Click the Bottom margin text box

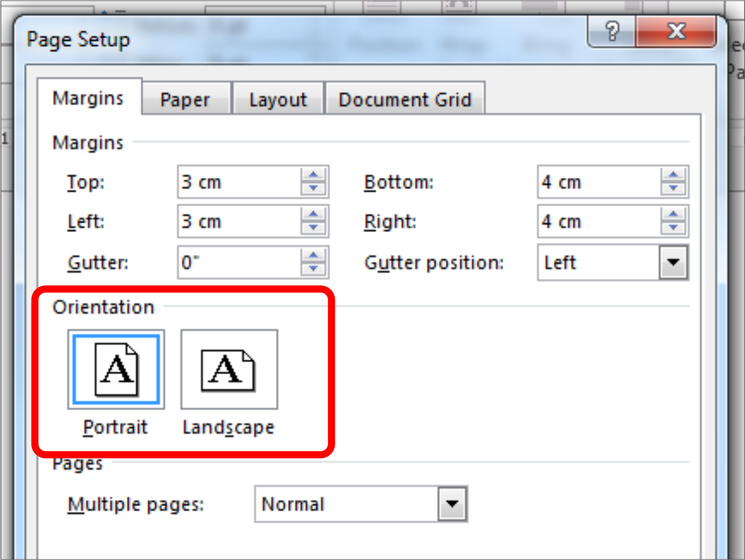pos(598,182)
